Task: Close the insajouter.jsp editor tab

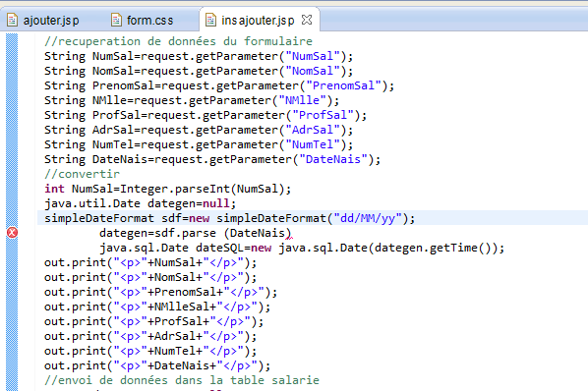Action: [x=307, y=20]
